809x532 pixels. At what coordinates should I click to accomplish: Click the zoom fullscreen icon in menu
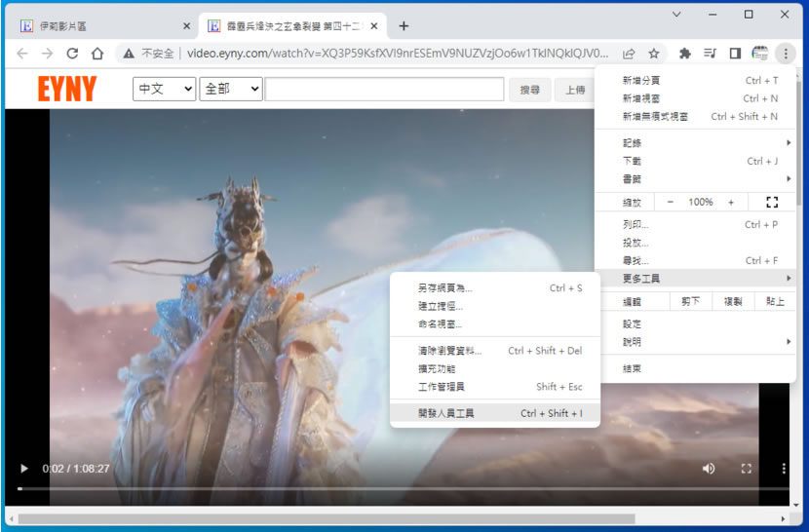tap(772, 203)
